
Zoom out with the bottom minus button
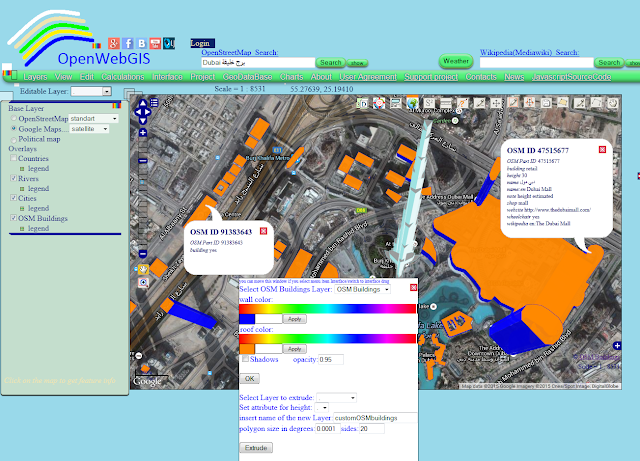coord(143,254)
